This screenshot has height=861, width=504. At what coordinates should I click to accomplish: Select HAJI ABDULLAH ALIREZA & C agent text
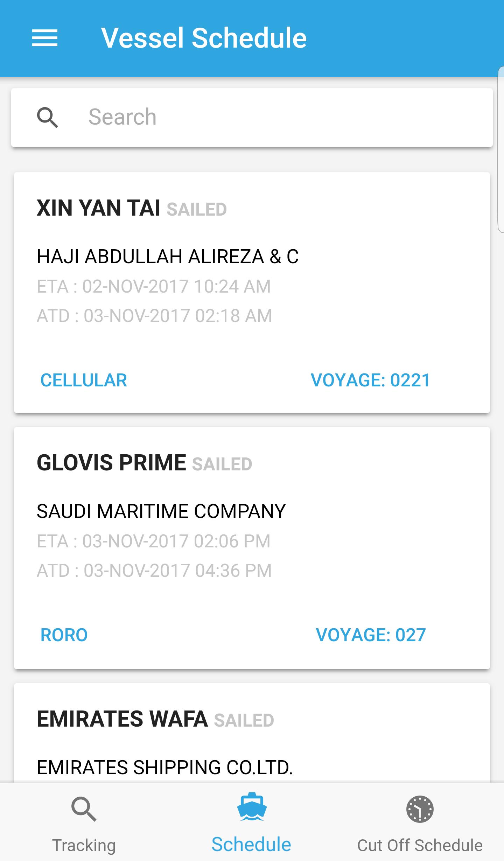[168, 257]
